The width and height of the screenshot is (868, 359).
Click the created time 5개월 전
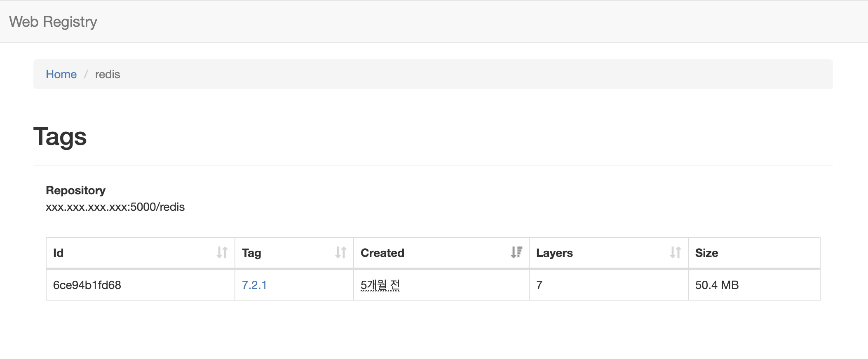click(x=380, y=285)
